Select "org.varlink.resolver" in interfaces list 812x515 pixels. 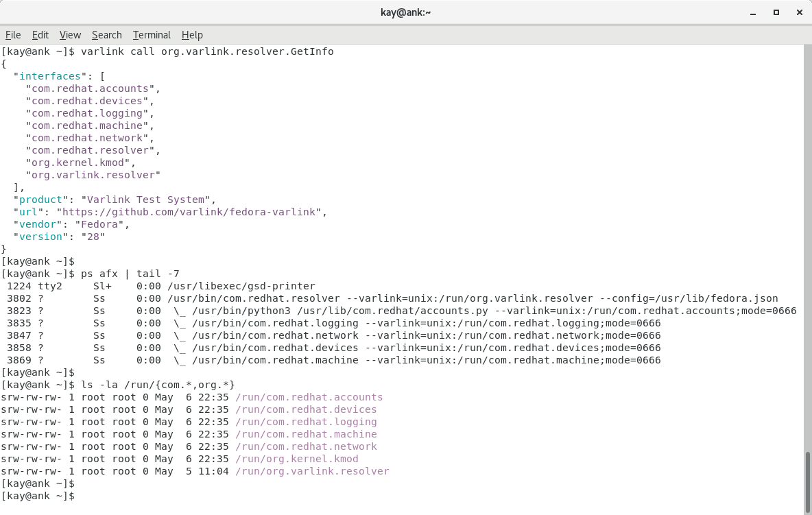(93, 175)
